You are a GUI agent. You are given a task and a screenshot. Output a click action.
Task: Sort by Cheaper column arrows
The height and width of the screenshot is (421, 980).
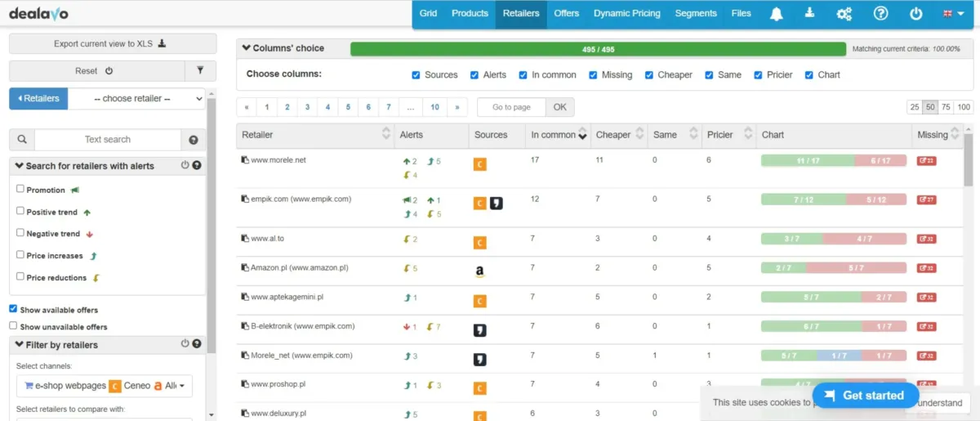point(639,135)
